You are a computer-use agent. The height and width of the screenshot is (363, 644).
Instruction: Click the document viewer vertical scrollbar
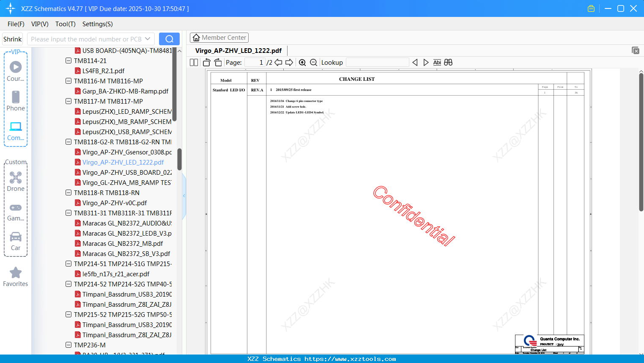[x=641, y=142]
